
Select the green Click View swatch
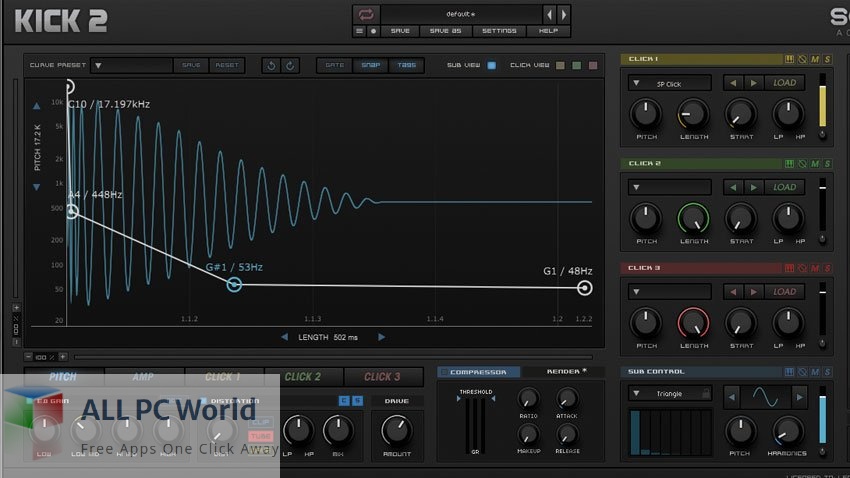pyautogui.click(x=577, y=66)
